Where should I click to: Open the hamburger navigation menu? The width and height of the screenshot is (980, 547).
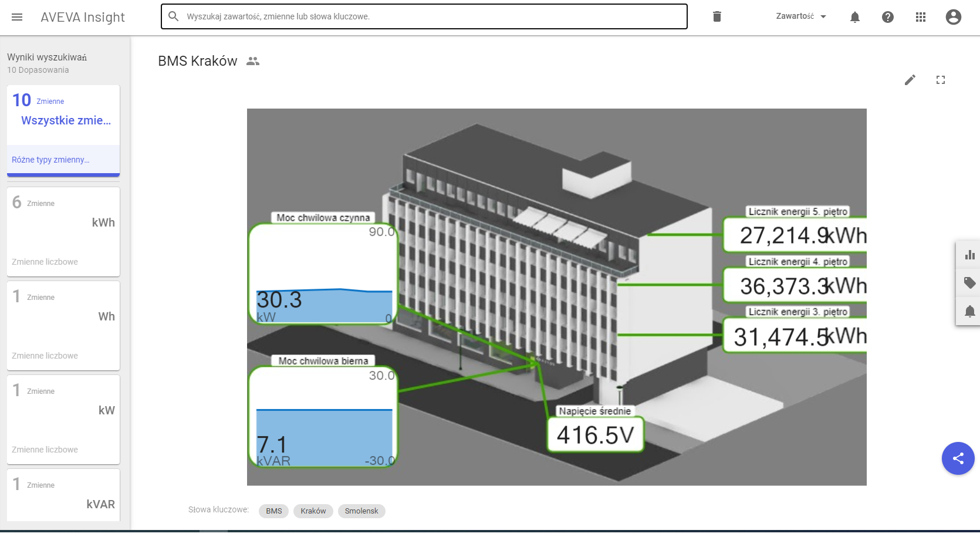[17, 17]
